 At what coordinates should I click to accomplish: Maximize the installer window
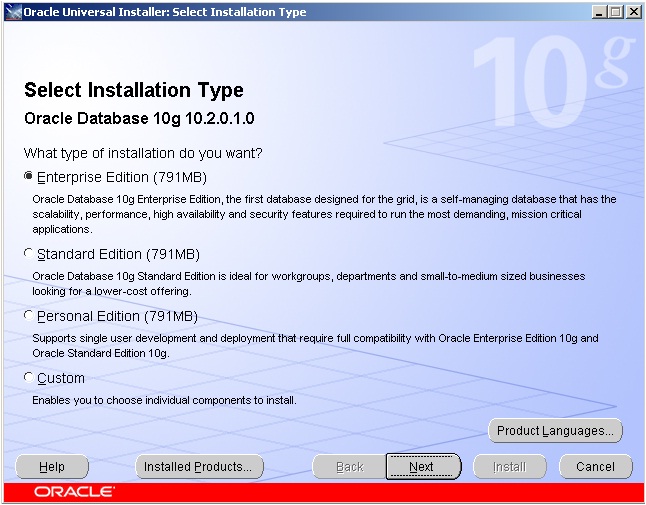(615, 12)
